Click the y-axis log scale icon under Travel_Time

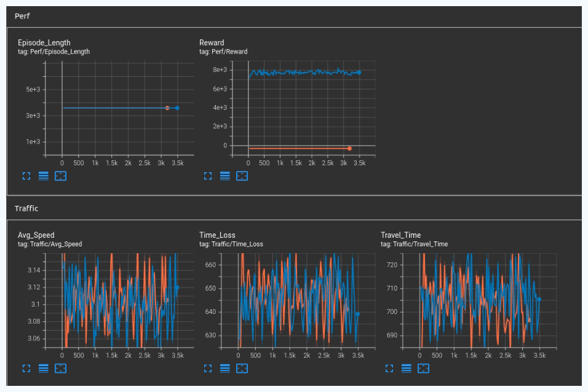pos(406,368)
